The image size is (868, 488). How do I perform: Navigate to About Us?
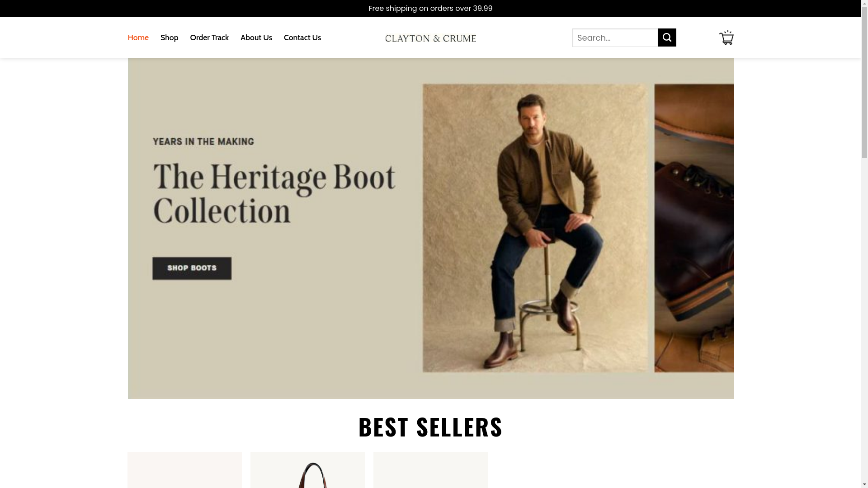coord(256,38)
